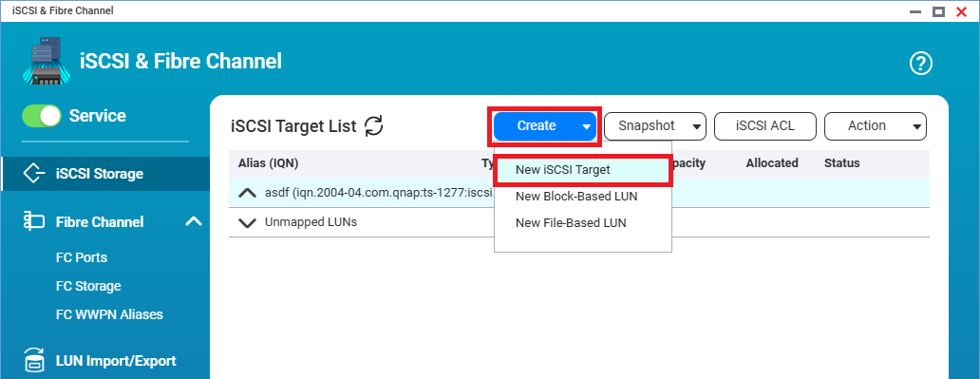Click the Unmapped LUNs label

tap(311, 222)
